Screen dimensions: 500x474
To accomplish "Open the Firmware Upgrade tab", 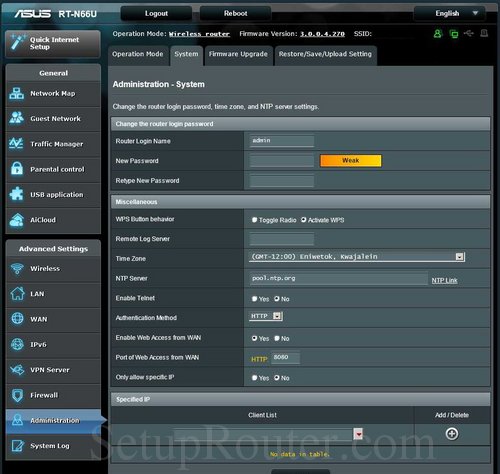I will [238, 54].
